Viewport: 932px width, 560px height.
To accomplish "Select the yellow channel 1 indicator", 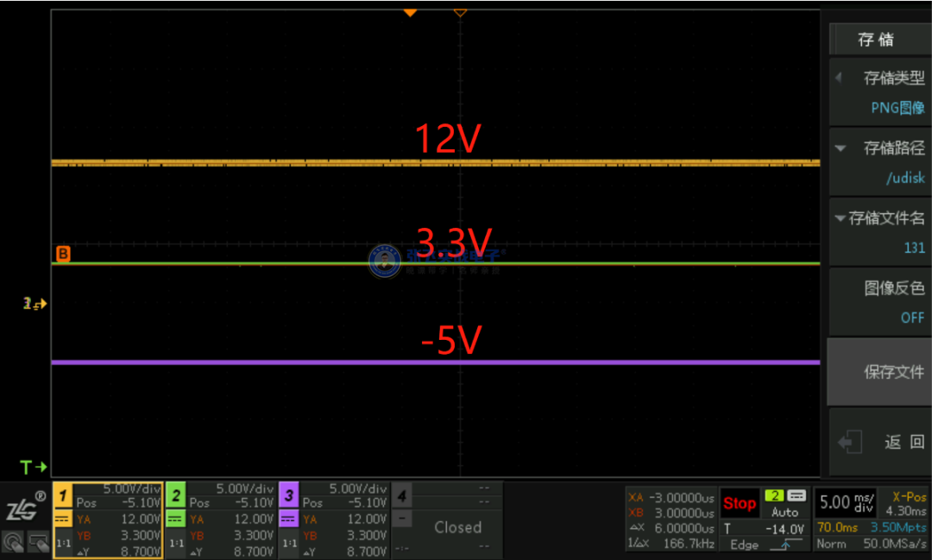I will (x=63, y=496).
